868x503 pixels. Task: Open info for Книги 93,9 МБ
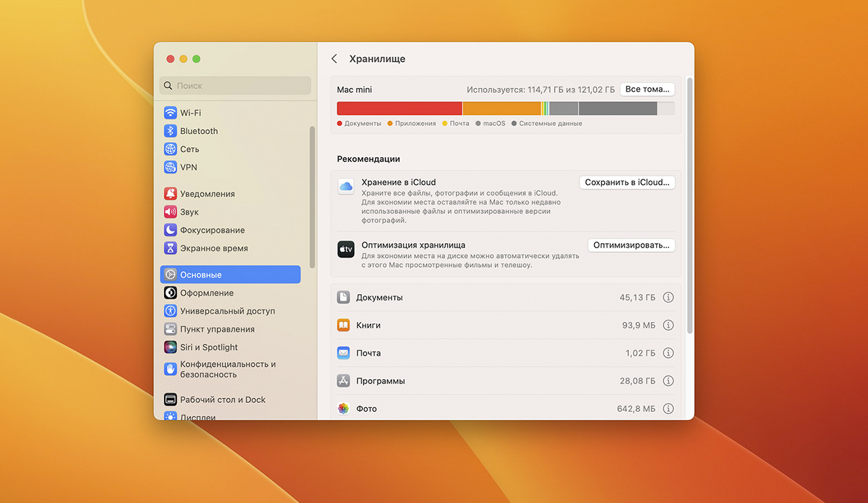point(669,325)
